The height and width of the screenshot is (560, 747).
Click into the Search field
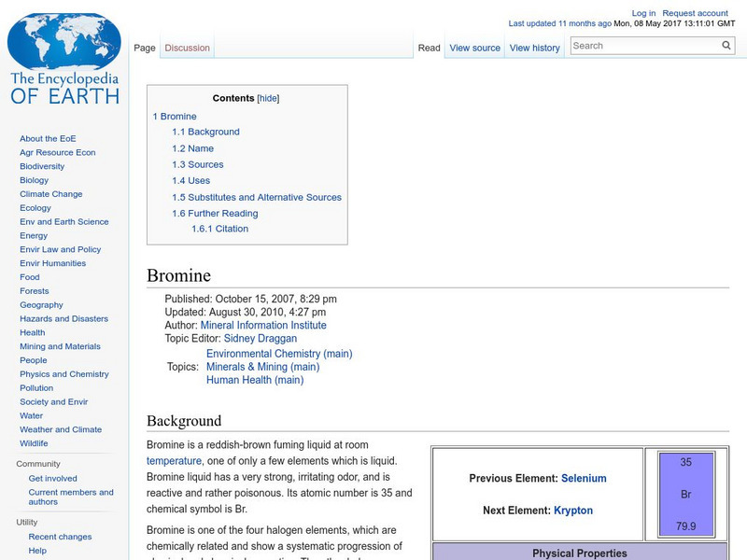point(646,46)
